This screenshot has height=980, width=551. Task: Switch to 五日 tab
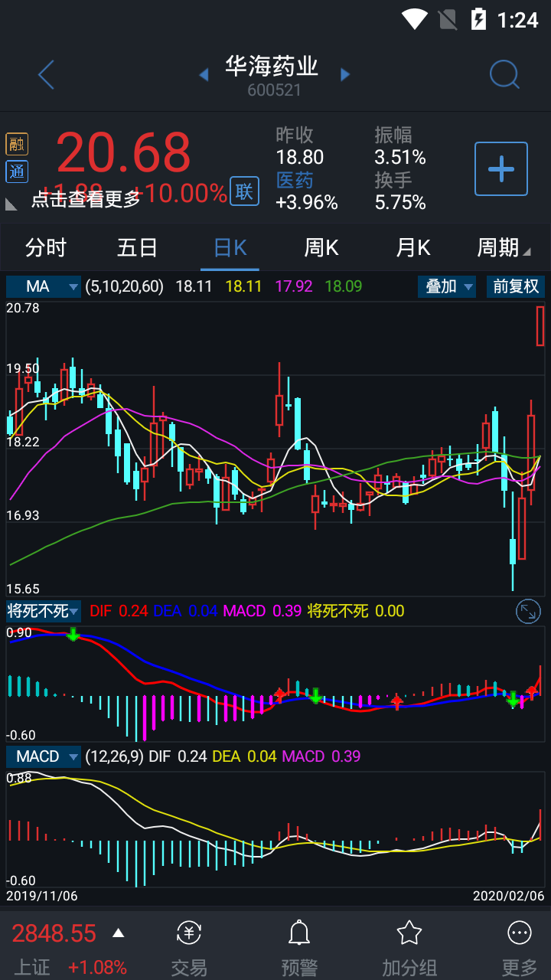pyautogui.click(x=138, y=247)
